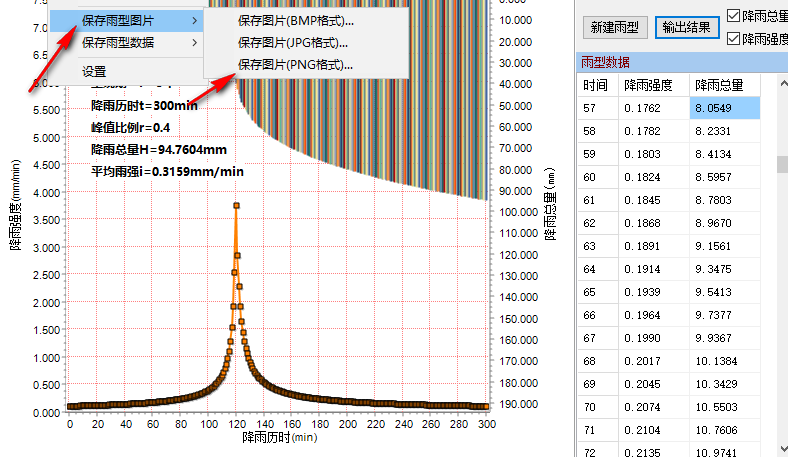Select the highlighted cell 8.0549

click(x=724, y=108)
